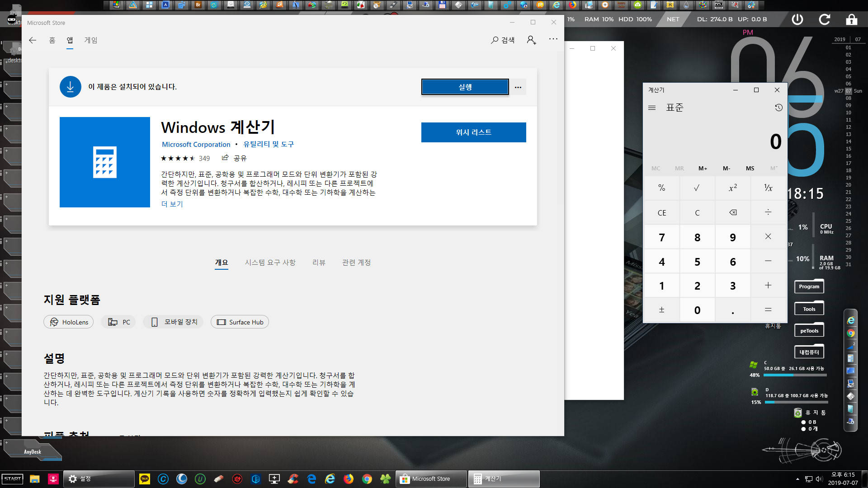Open the peTools desktop widget button
This screenshot has height=488, width=868.
point(809,331)
